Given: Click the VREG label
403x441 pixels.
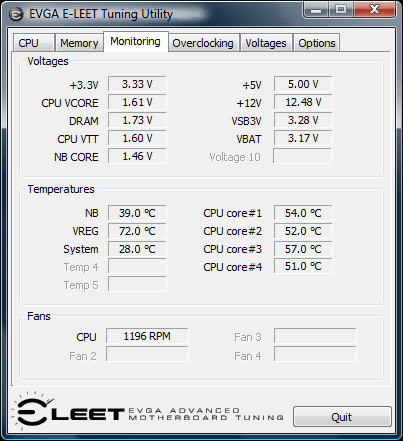Looking at the screenshot, I should pos(85,231).
